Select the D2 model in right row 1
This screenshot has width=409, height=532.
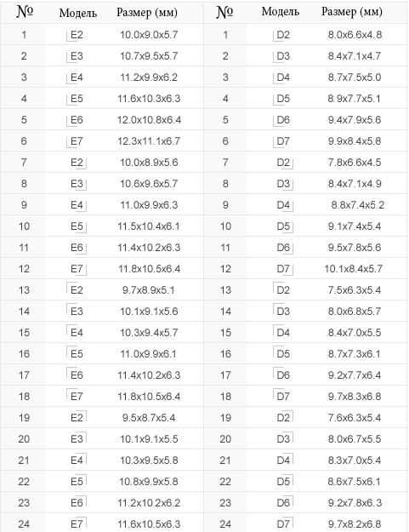(283, 35)
